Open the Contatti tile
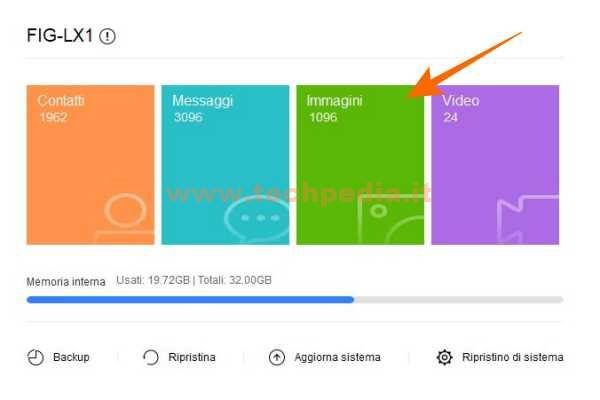 (91, 165)
